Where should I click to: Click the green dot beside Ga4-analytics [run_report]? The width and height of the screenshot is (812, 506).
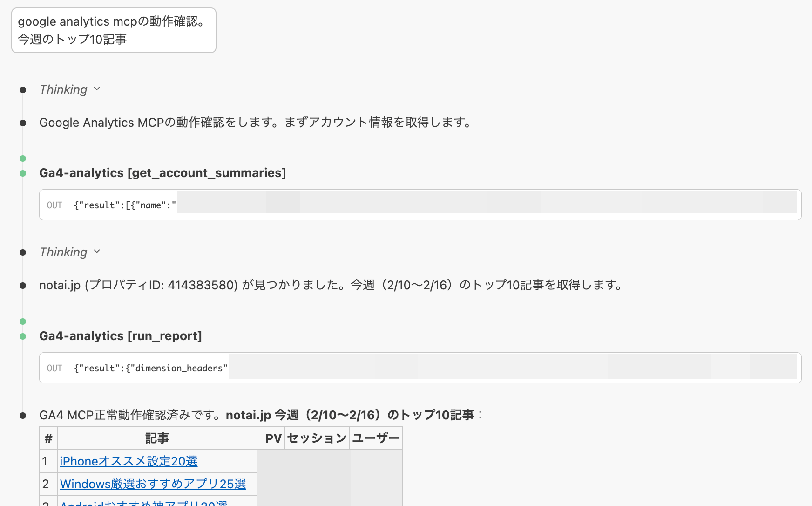(23, 336)
